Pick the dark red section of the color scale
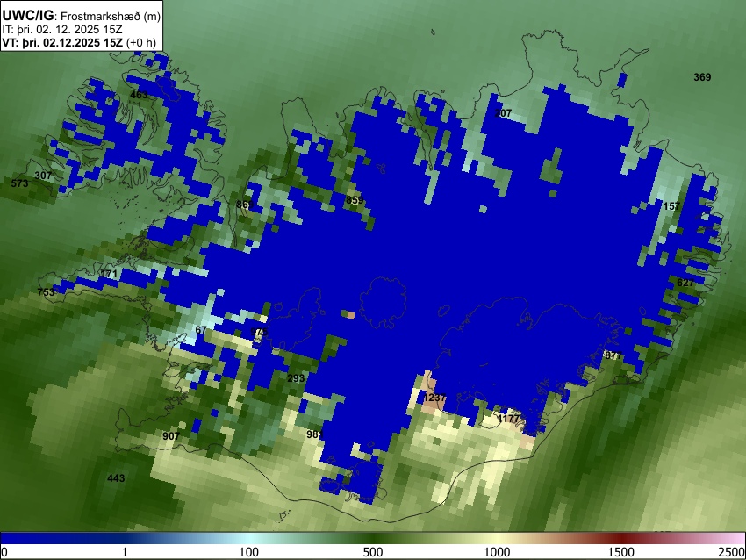746x560 pixels. pos(621,538)
